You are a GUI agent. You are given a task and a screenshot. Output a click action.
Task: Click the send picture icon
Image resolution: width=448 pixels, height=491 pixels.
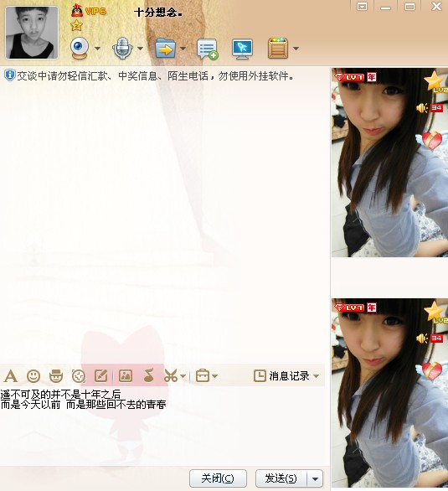(x=126, y=375)
